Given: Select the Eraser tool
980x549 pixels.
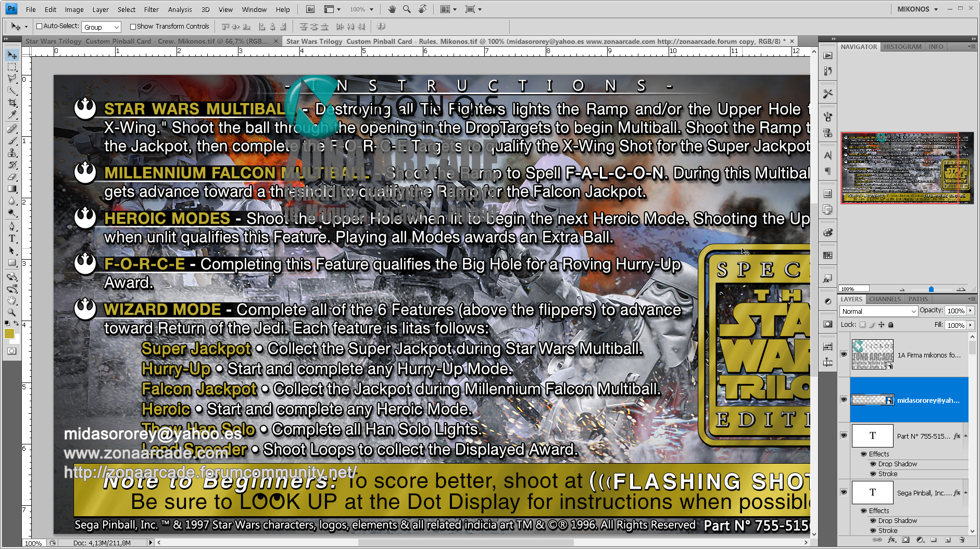Looking at the screenshot, I should 12,176.
